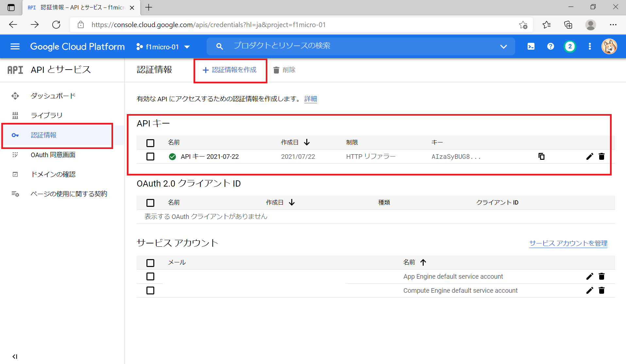Delete Compute Engine default service account
Viewport: 626px width, 364px height.
tap(601, 290)
